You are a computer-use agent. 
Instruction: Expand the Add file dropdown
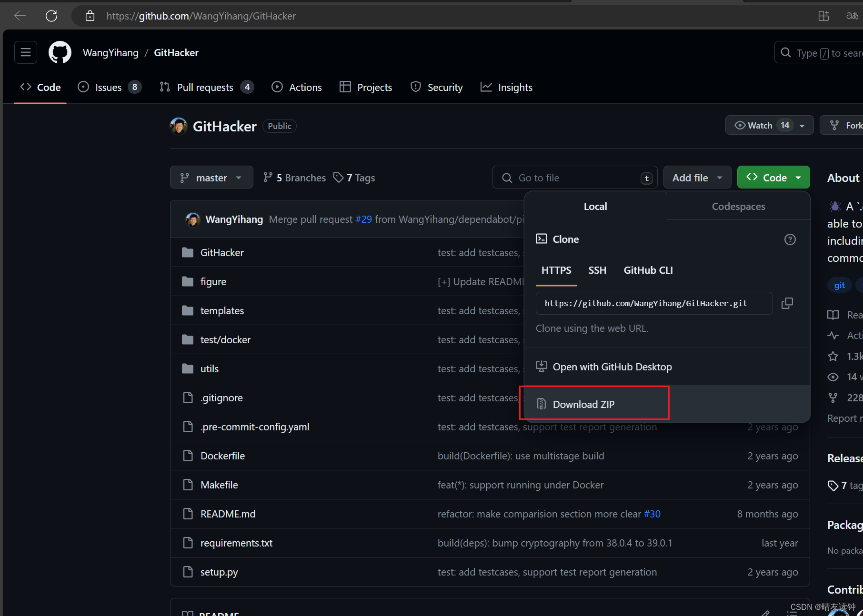(697, 178)
